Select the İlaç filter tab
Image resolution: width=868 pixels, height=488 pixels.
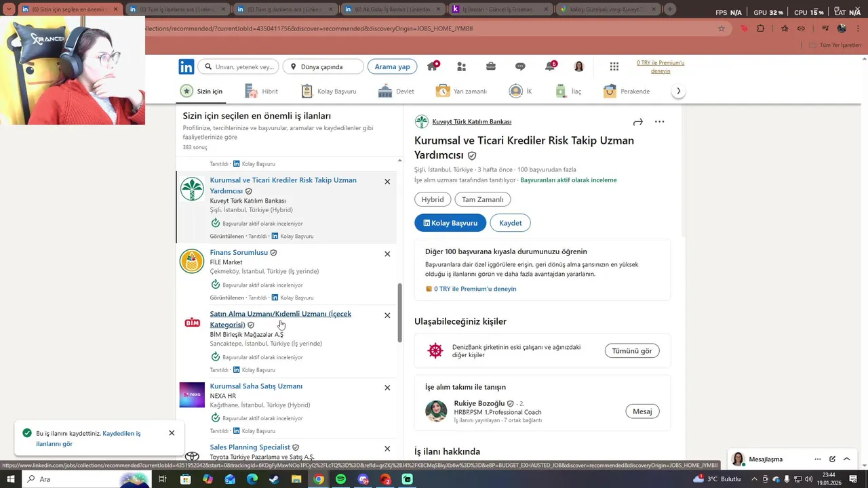tap(568, 91)
